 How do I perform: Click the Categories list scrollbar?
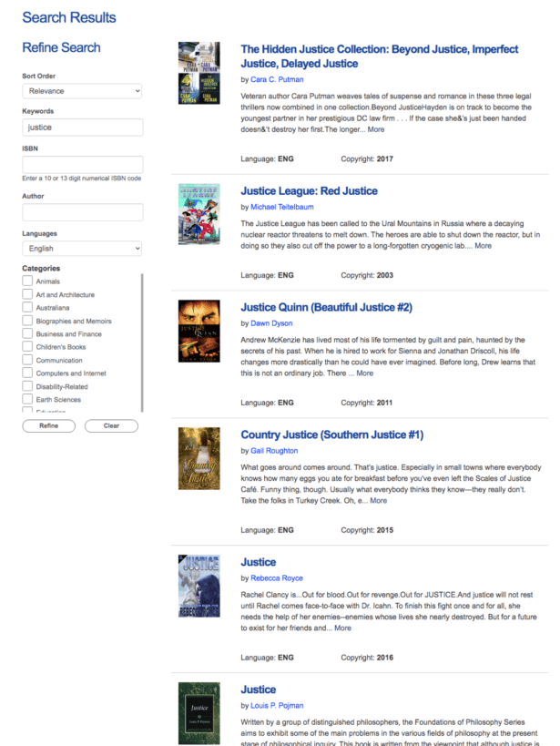click(142, 342)
